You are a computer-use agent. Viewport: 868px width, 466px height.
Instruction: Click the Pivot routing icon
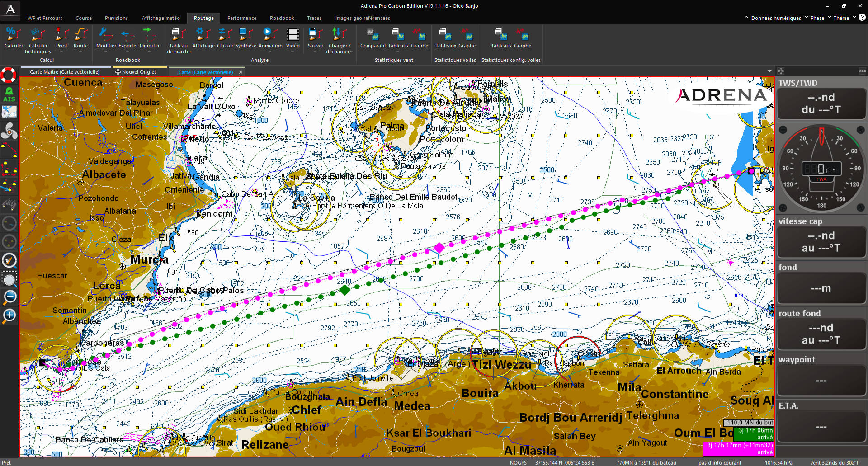coord(61,34)
